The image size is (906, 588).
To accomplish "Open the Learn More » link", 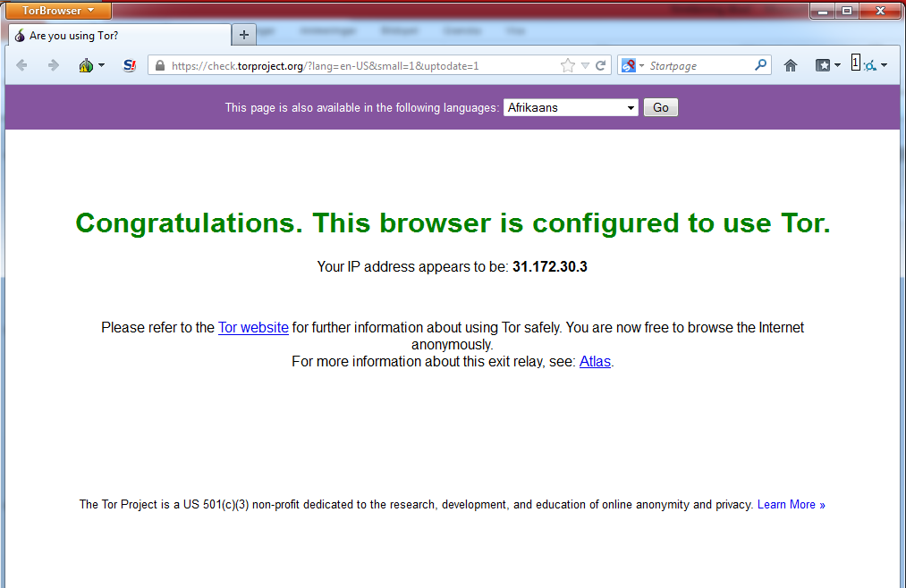I will (x=791, y=504).
